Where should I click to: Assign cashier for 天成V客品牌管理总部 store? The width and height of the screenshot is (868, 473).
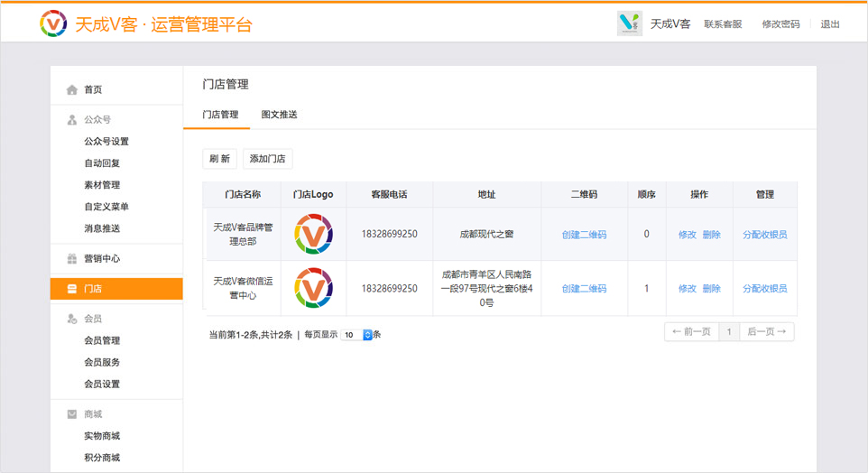pos(764,235)
